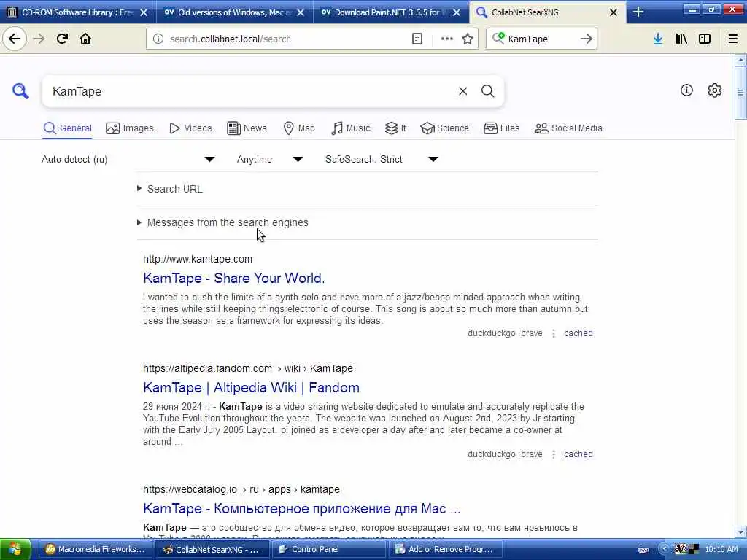Switch to Old versions of Windows tab
Screen dimensions: 747x560
(x=235, y=12)
